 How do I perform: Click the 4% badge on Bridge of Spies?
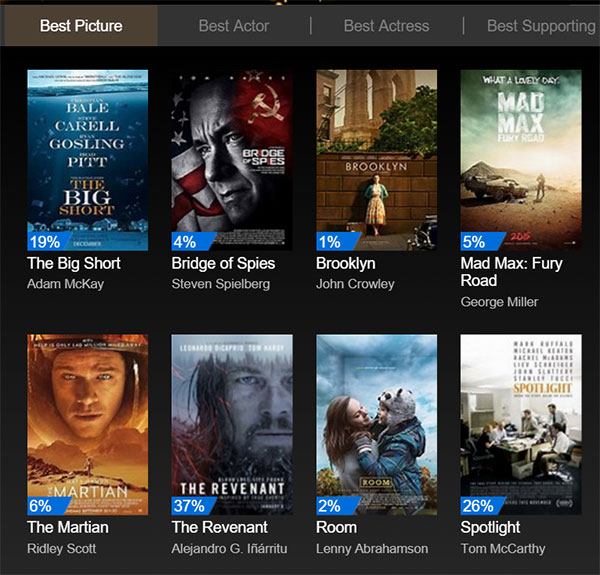click(x=191, y=241)
